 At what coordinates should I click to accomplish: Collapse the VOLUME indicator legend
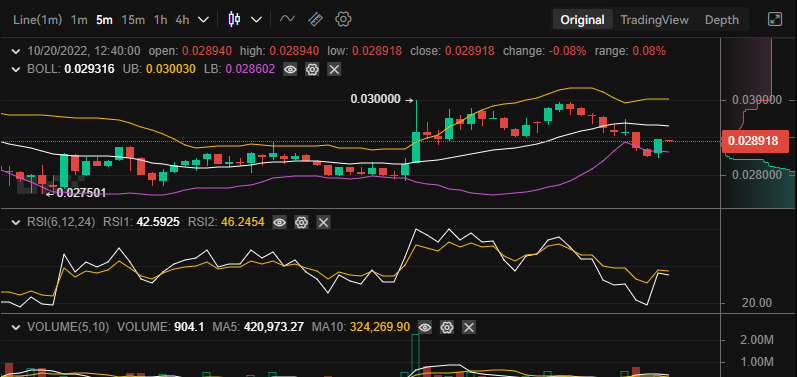pos(16,327)
